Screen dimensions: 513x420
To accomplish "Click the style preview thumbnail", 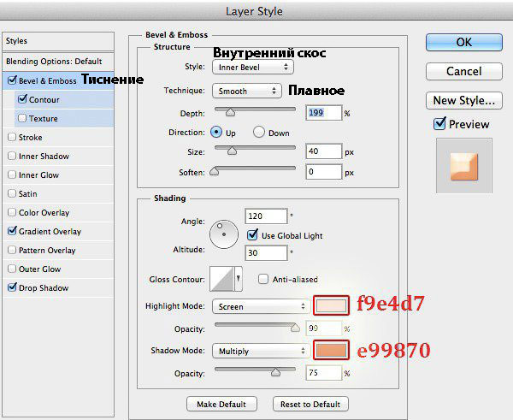I will [464, 166].
